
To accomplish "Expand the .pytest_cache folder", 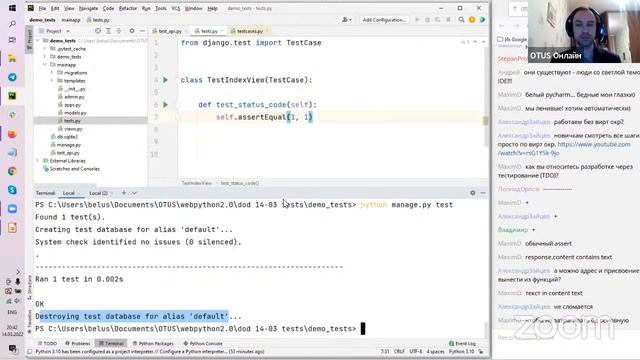I will click(x=45, y=49).
